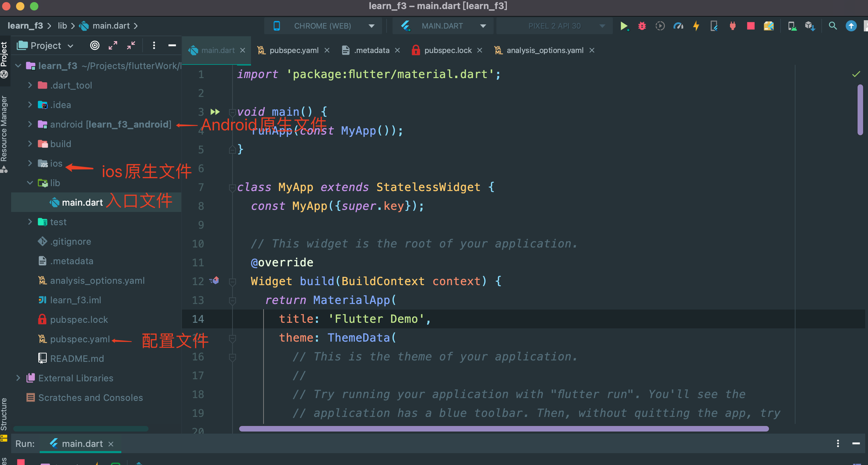Click the blue update arrow icon
This screenshot has height=465, width=868.
coord(851,26)
